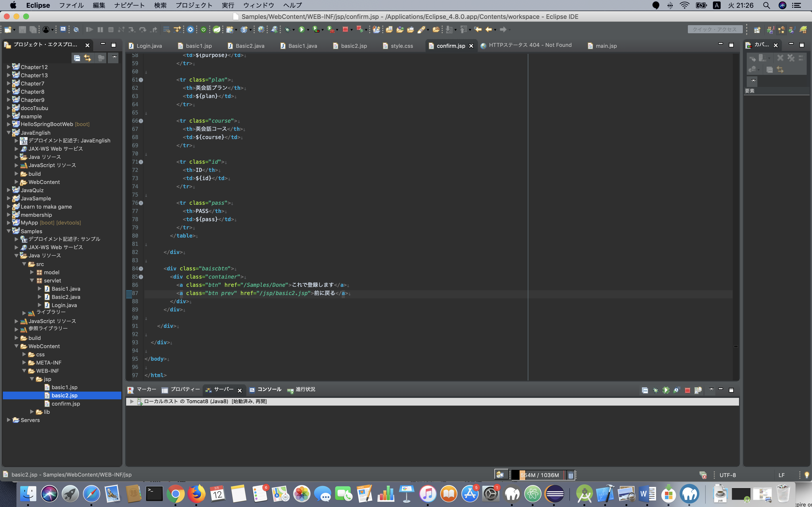
Task: Collapse the tr class="plan" fold marker
Action: 141,80
